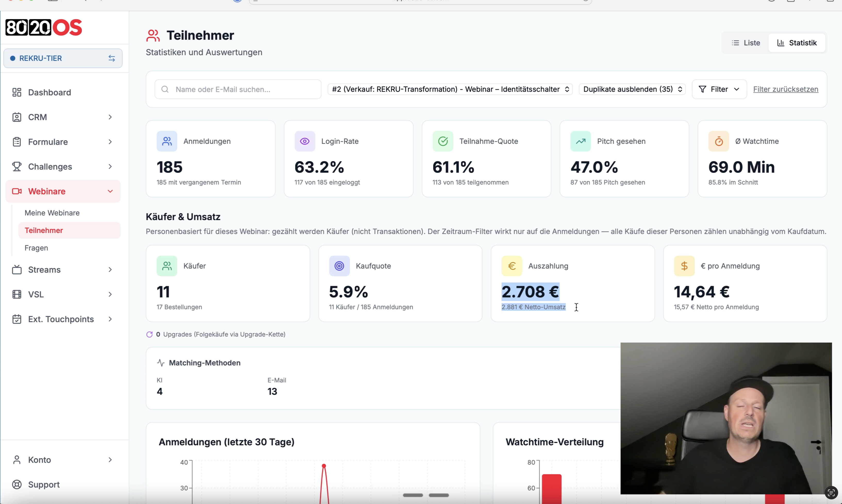Collapse the Webinare sidebar section

(x=110, y=191)
